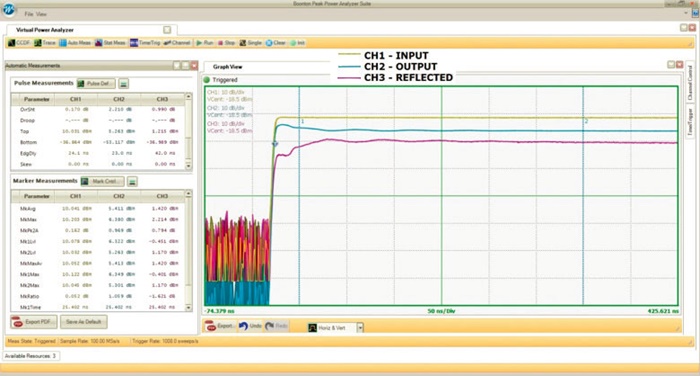
Task: Open Auto Meas panel
Action: point(75,43)
